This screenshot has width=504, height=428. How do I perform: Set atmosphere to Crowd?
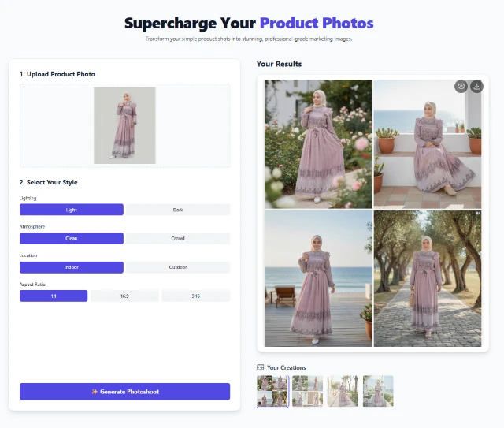click(178, 238)
